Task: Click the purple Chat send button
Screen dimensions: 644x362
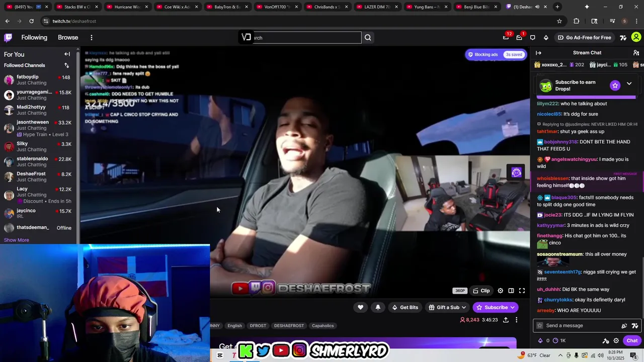Action: [x=632, y=340]
